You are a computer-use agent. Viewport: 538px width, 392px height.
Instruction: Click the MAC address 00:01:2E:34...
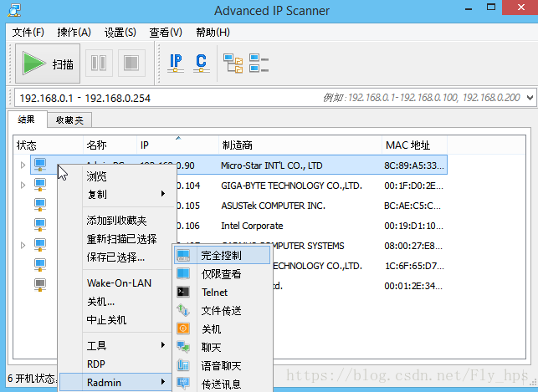(413, 286)
